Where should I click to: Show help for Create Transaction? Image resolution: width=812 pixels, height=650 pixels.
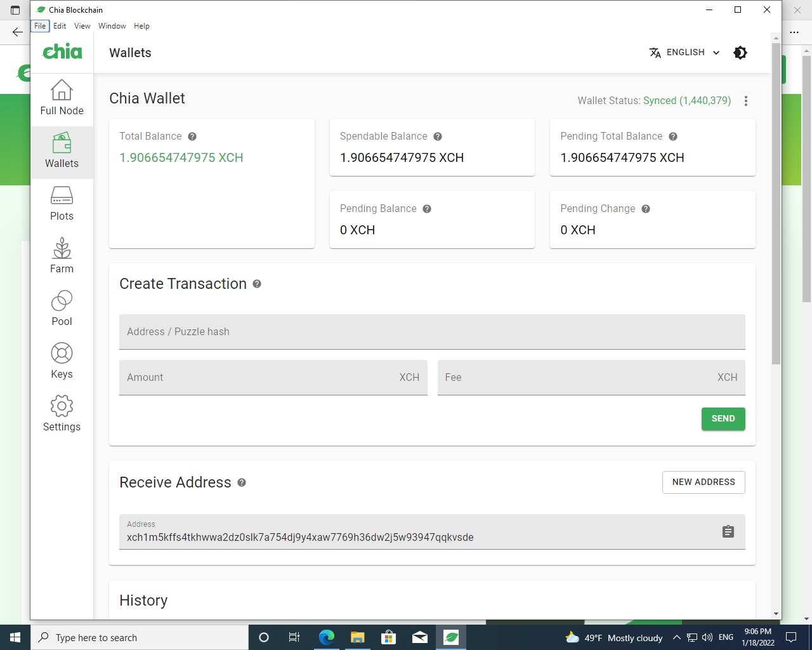[257, 284]
